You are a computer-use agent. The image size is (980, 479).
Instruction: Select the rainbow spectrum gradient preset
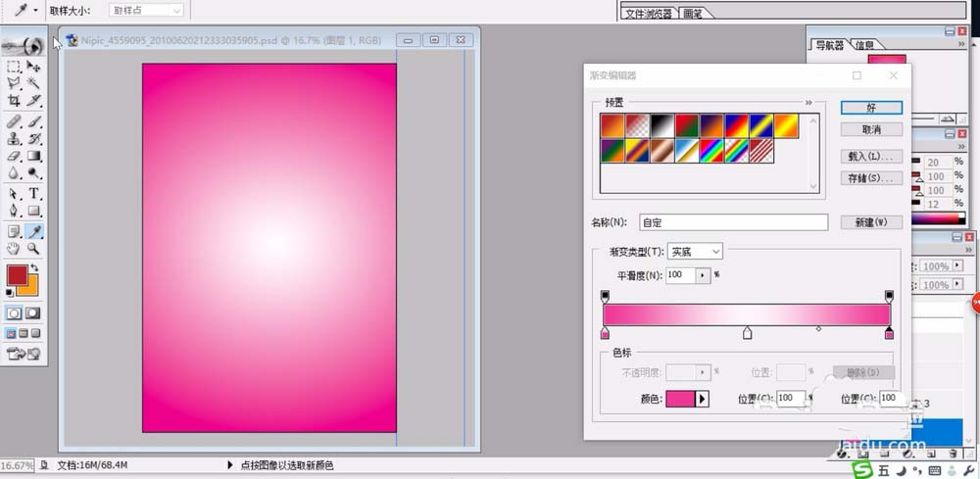(711, 151)
